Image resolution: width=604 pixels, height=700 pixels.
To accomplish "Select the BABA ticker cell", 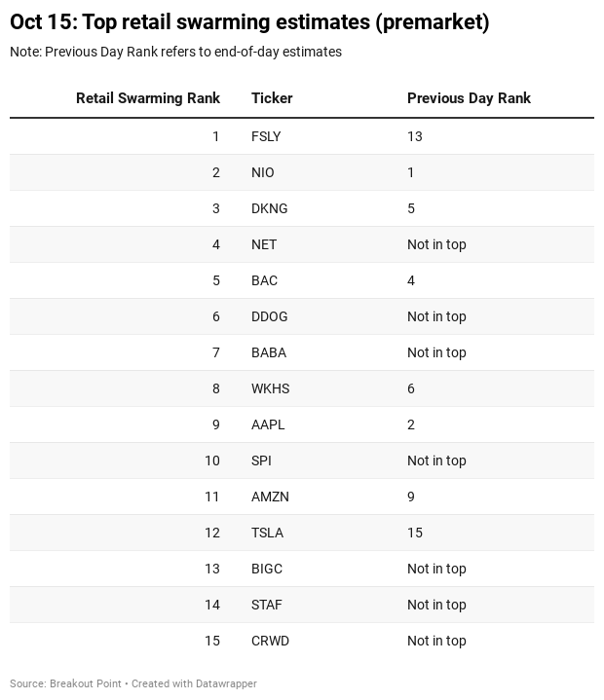I will (x=269, y=352).
